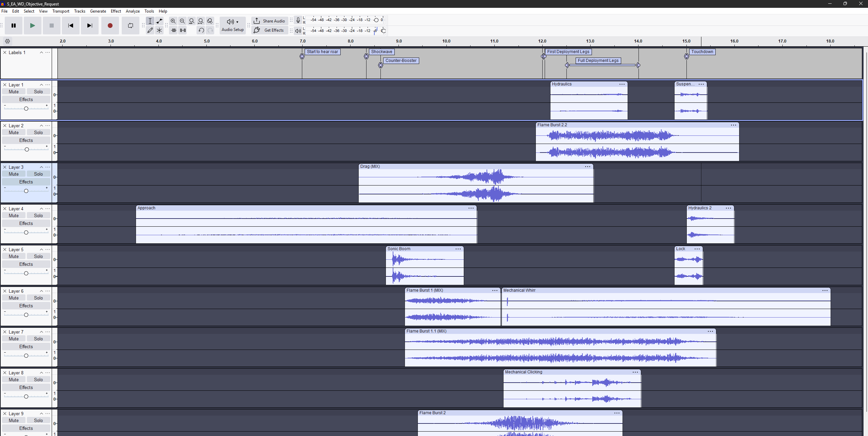868x436 pixels.
Task: Open timeline options gear icon
Action: pyautogui.click(x=7, y=41)
